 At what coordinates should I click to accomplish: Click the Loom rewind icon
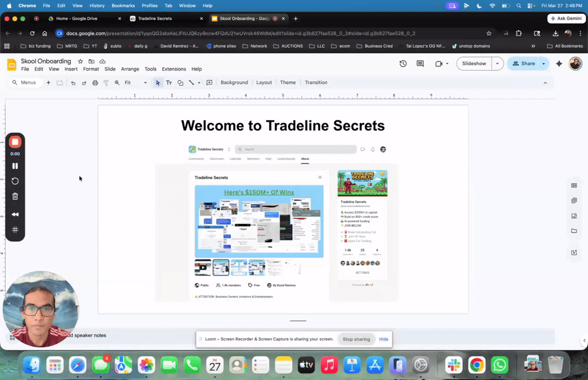[15, 214]
